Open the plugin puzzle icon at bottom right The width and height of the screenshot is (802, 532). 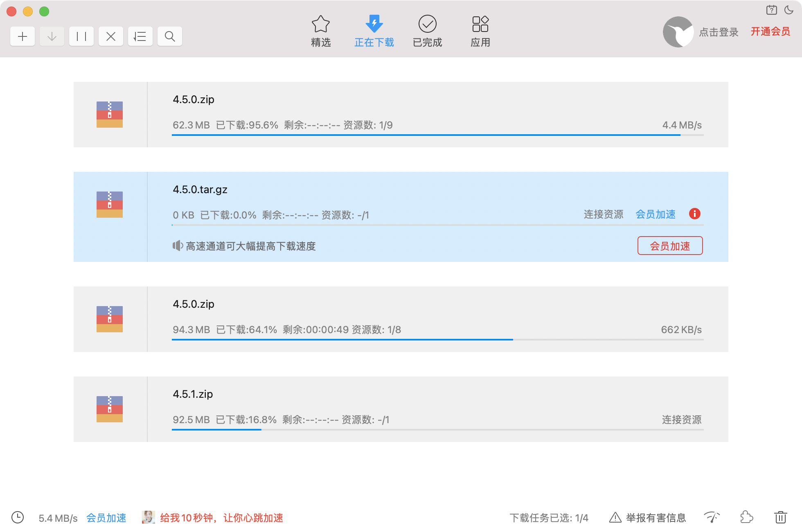point(746,517)
